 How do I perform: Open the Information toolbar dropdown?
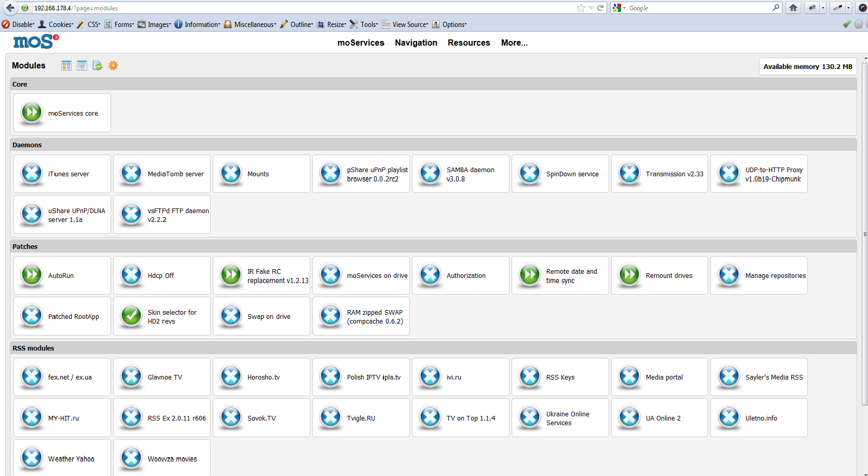[x=197, y=24]
